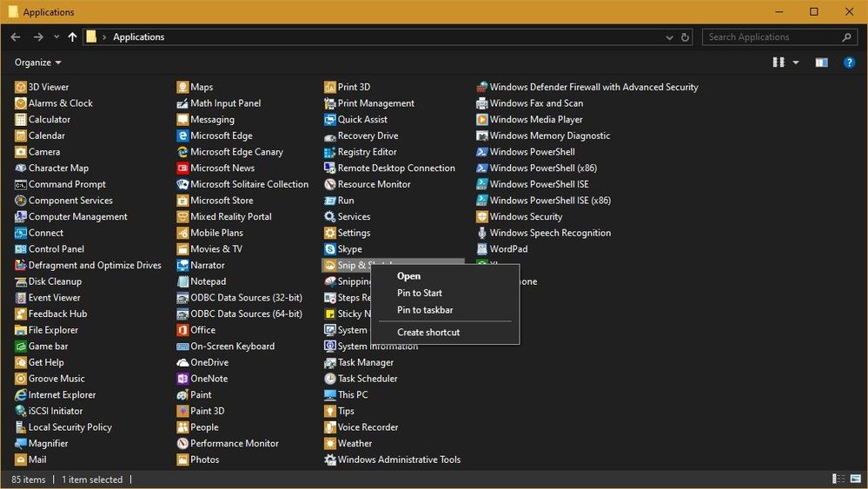Click the 3D Viewer app icon
The width and height of the screenshot is (868, 489).
click(x=21, y=87)
